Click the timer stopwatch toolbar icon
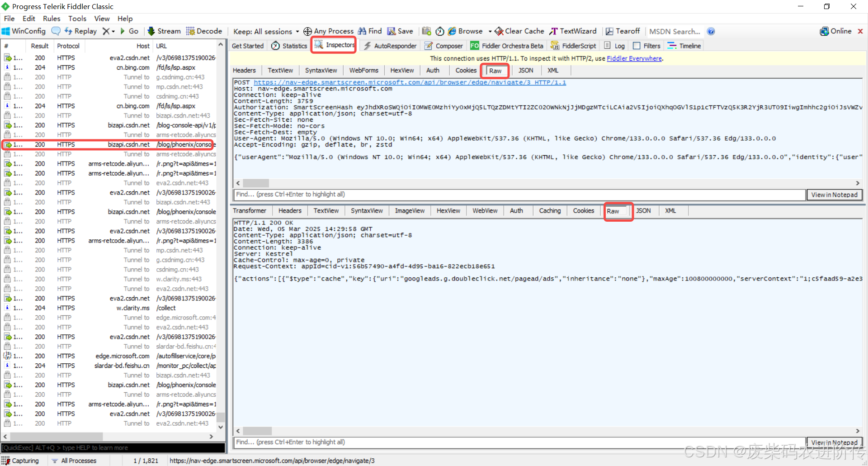Screen dimensions: 868x466 (x=440, y=31)
